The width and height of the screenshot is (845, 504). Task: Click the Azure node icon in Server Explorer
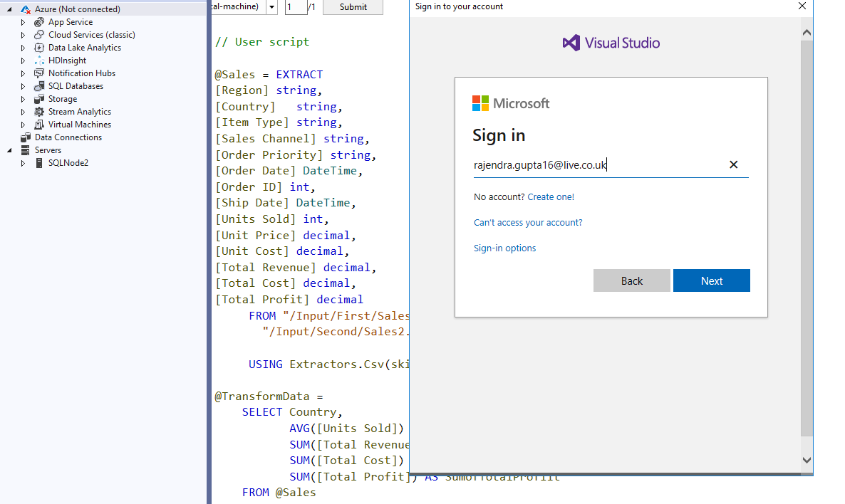pyautogui.click(x=26, y=9)
